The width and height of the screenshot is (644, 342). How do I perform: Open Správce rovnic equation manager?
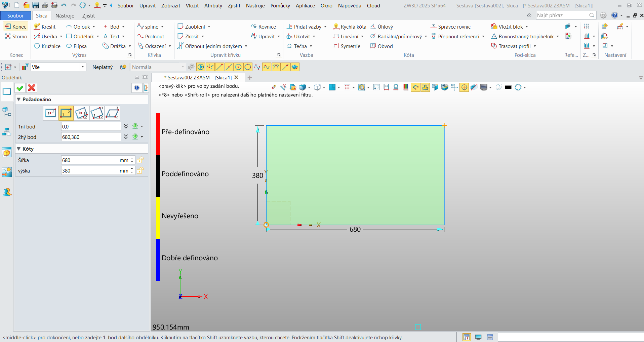[x=451, y=27]
